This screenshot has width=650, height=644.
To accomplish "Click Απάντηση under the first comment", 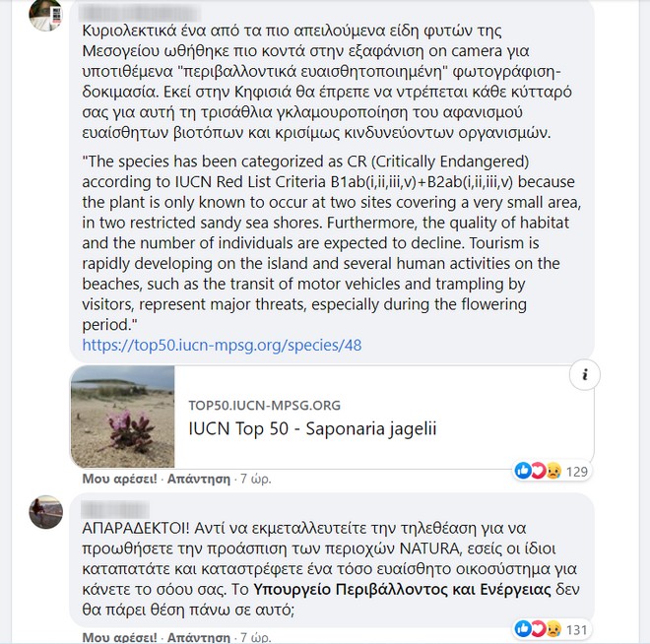I will pos(199,479).
